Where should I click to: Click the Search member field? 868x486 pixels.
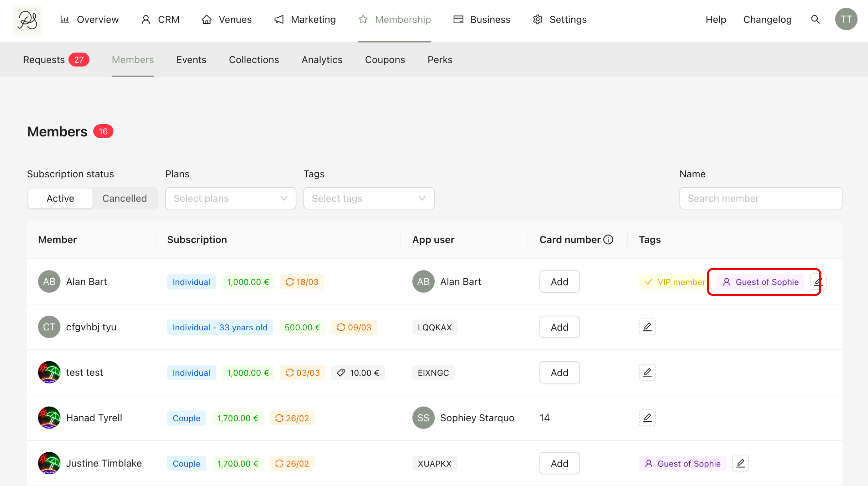[760, 198]
